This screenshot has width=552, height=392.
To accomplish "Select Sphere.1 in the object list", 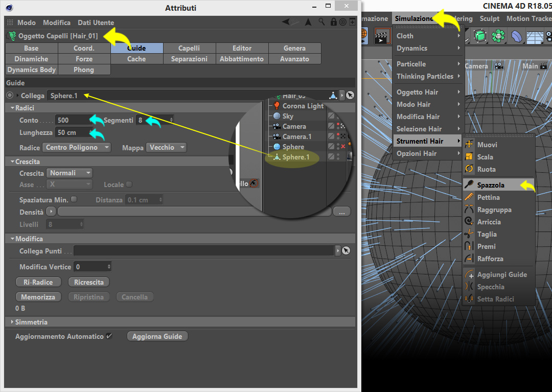I will click(x=296, y=157).
